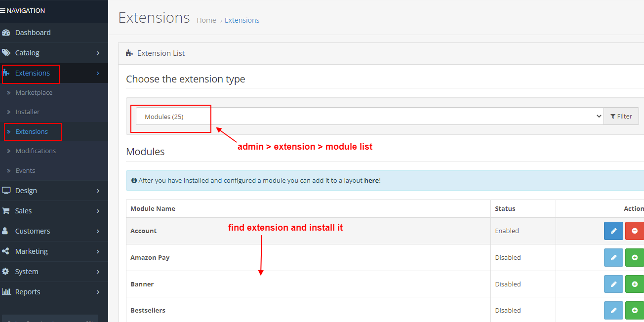Edit the Account module with the pencil icon

click(613, 231)
